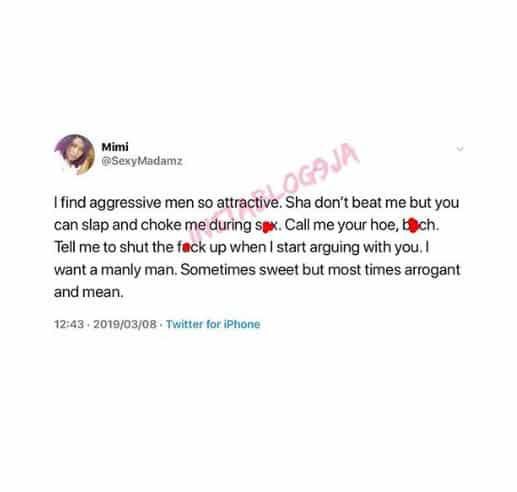The width and height of the screenshot is (517, 492).
Task: Click the red censor dot in the word before 'Call me'
Action: [266, 228]
